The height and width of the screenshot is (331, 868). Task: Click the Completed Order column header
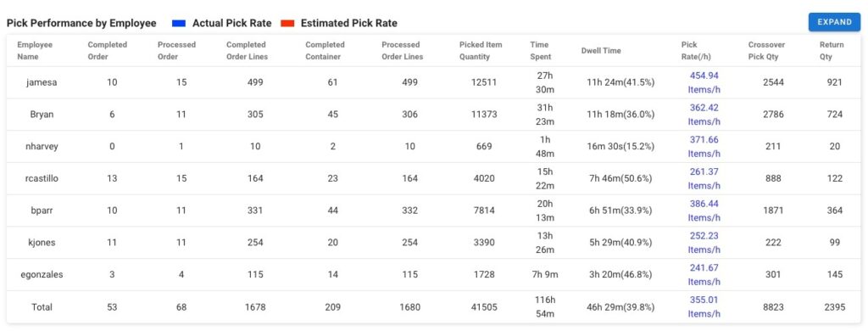pyautogui.click(x=108, y=50)
